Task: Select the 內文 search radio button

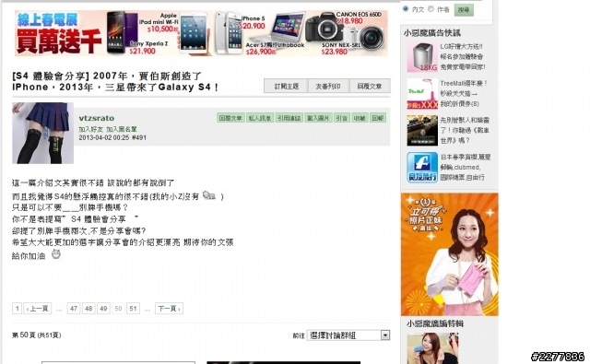Action: (x=406, y=9)
